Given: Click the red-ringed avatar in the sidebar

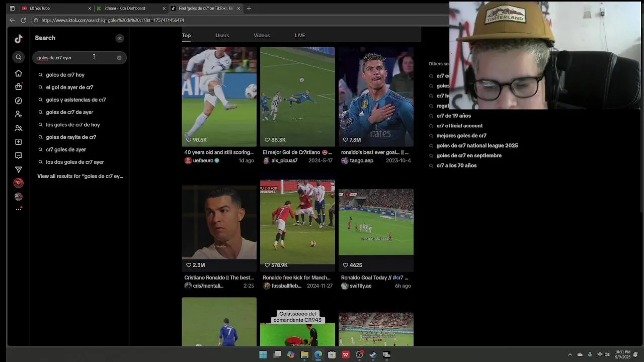Looking at the screenshot, I should 19,183.
